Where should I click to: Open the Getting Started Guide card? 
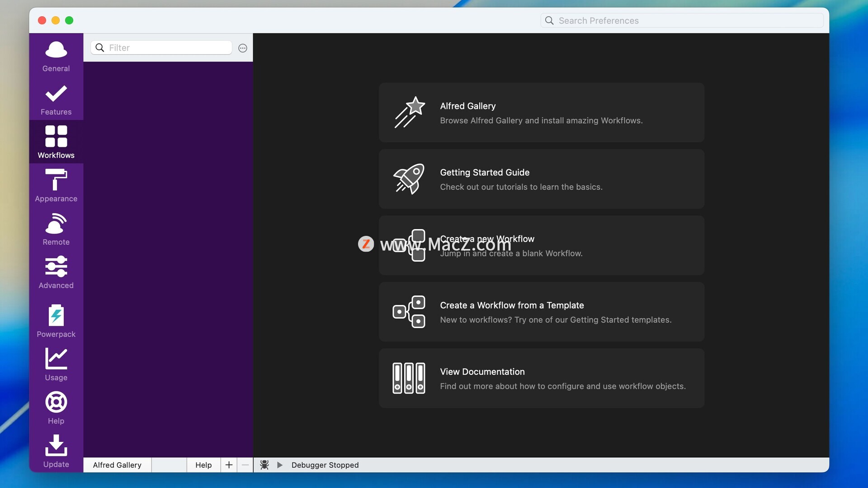[541, 179]
